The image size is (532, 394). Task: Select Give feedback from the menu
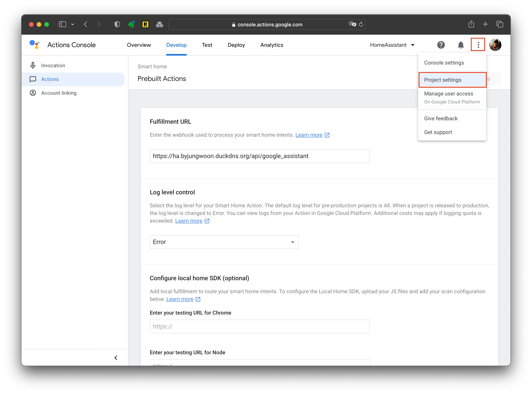click(452, 118)
